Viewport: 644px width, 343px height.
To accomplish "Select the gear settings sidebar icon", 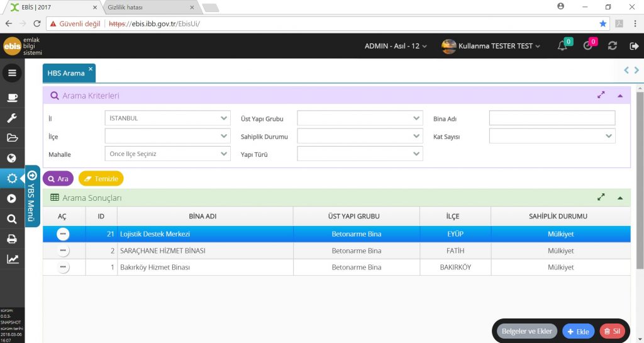I will [x=12, y=178].
